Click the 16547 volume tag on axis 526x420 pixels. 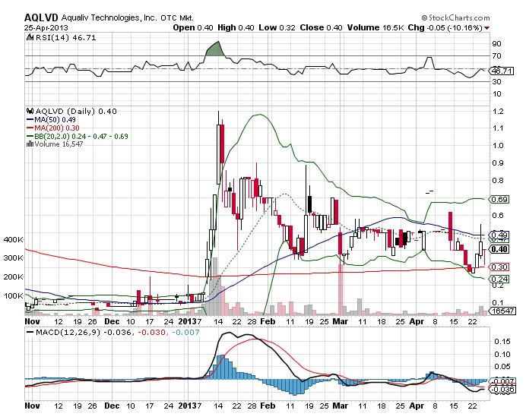coord(503,311)
